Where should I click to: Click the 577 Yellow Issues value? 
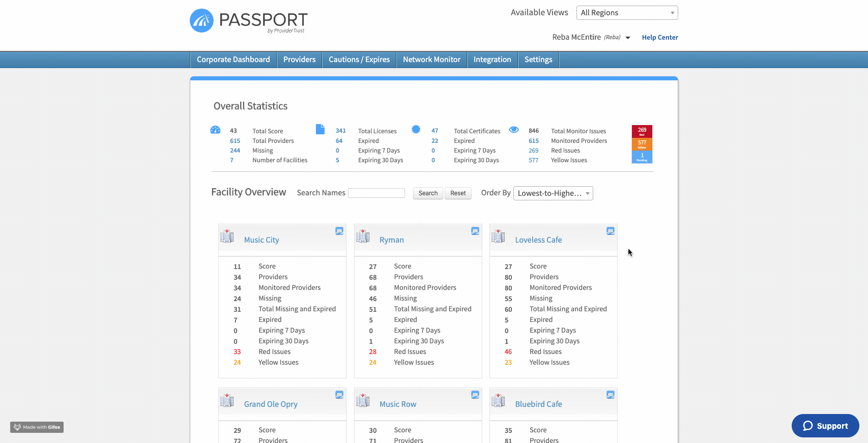533,160
